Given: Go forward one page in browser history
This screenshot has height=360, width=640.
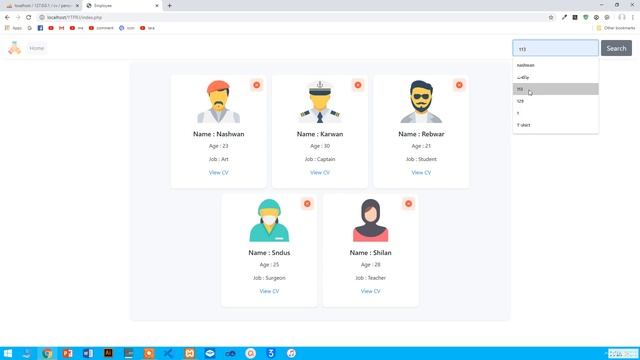Looking at the screenshot, I should pyautogui.click(x=18, y=17).
